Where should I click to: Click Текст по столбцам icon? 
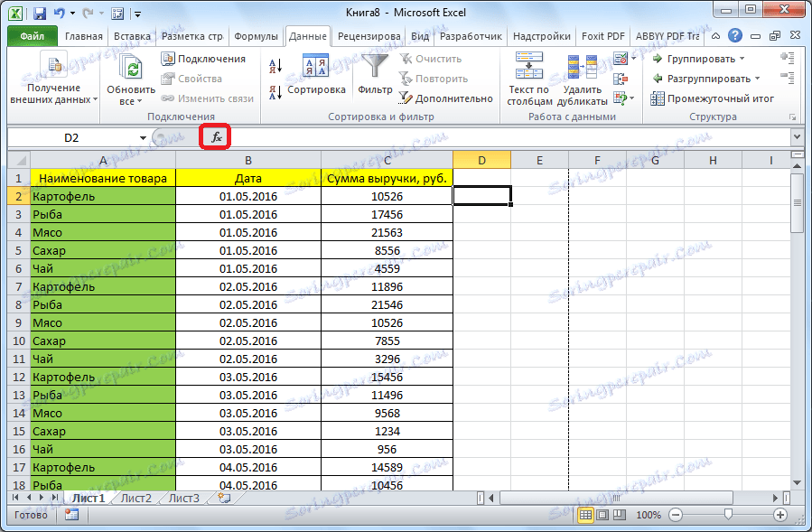pyautogui.click(x=528, y=65)
